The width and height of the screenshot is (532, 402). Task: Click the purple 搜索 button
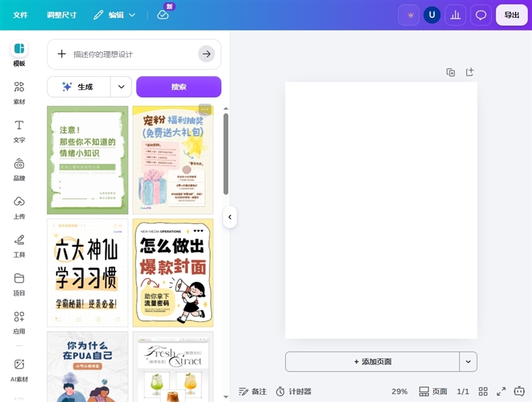(179, 86)
